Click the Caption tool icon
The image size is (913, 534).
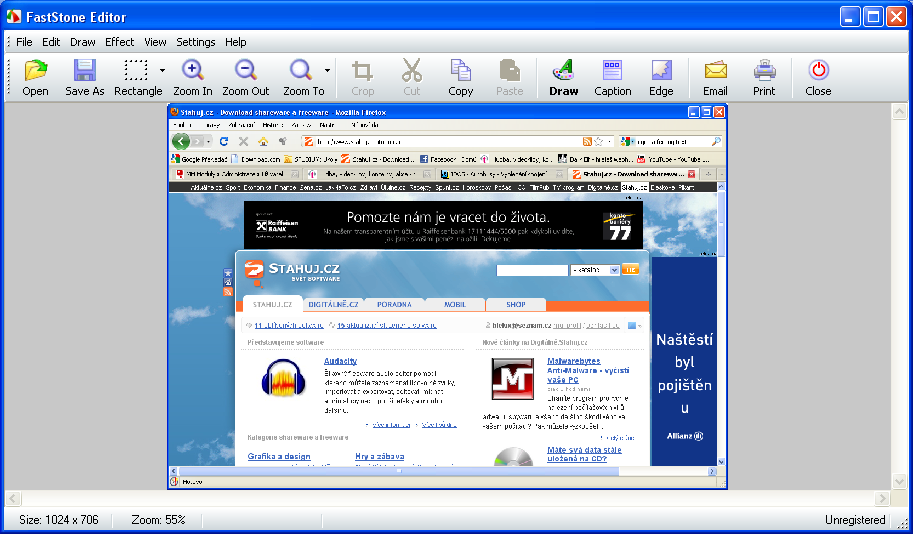point(613,70)
